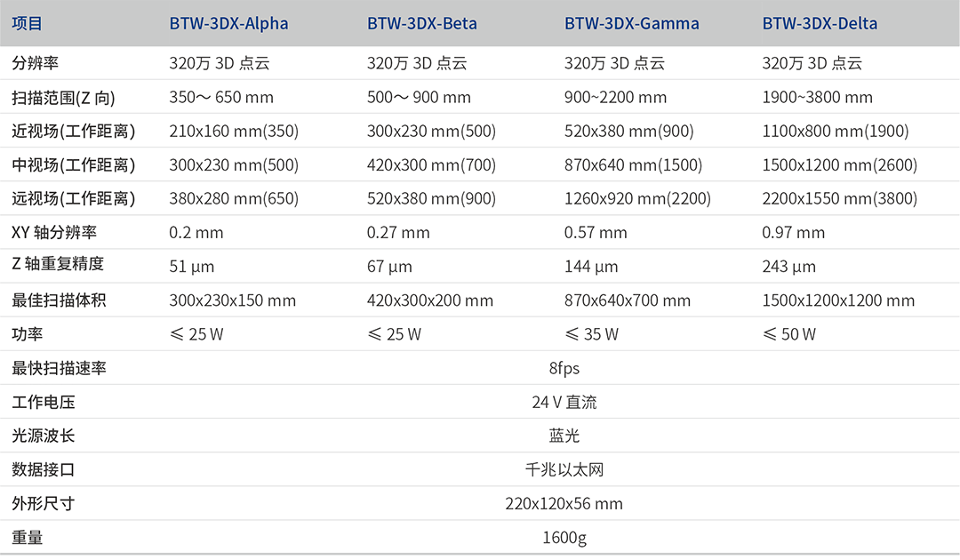The height and width of the screenshot is (560, 960).
Task: Click the ≤ 50 W power value
Action: click(788, 334)
